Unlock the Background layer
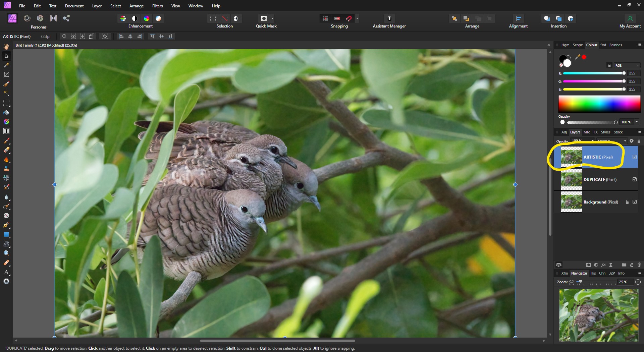This screenshot has height=352, width=644. (627, 202)
